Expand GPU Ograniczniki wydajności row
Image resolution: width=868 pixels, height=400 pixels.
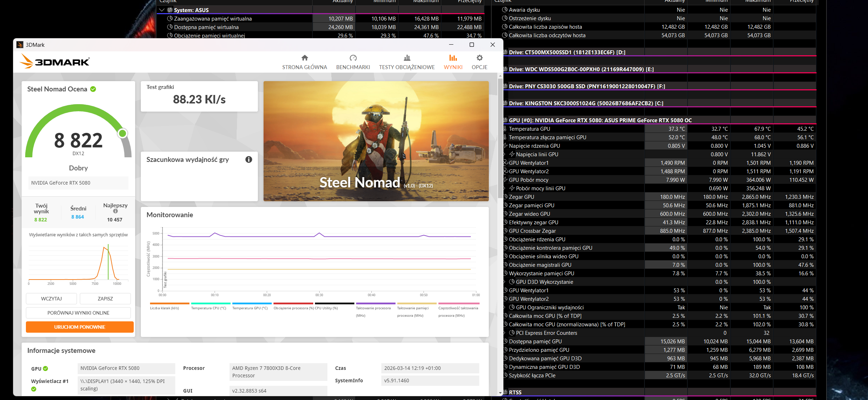pos(505,308)
